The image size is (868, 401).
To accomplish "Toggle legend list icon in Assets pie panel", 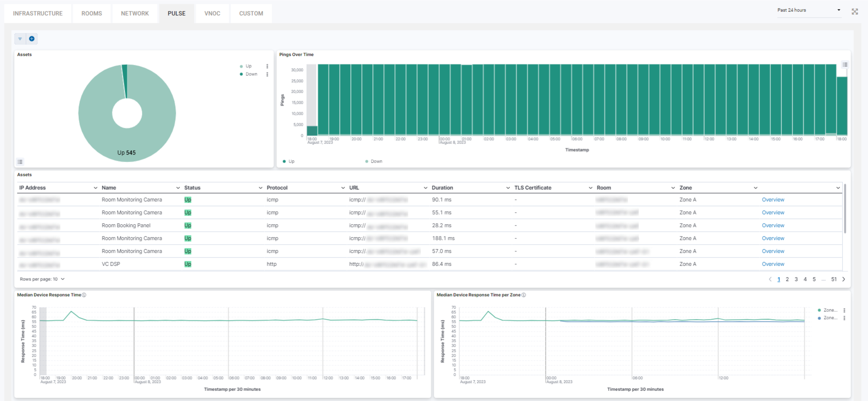I will pyautogui.click(x=20, y=162).
